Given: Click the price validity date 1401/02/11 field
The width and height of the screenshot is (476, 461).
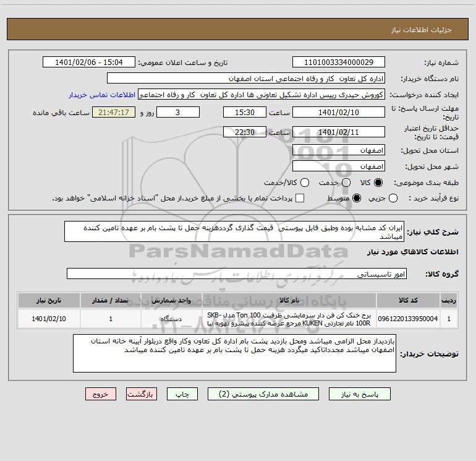Looking at the screenshot, I should [x=339, y=132].
